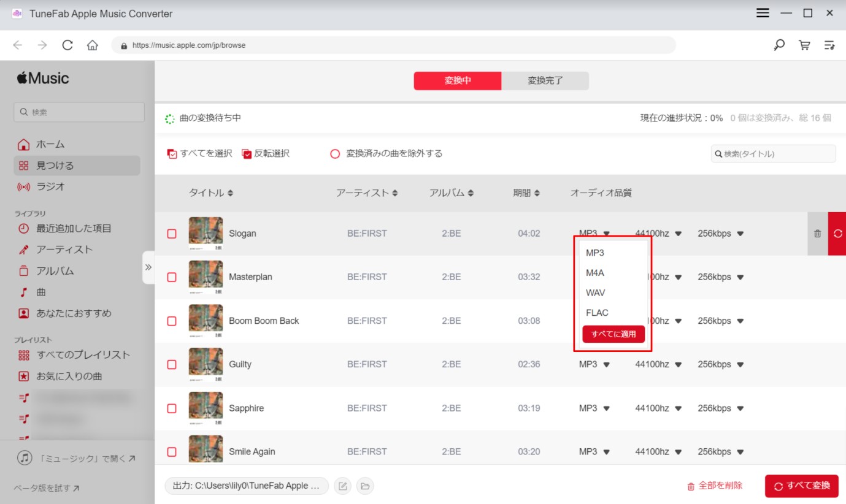846x504 pixels.
Task: Switch to 変換中 tab
Action: 458,81
